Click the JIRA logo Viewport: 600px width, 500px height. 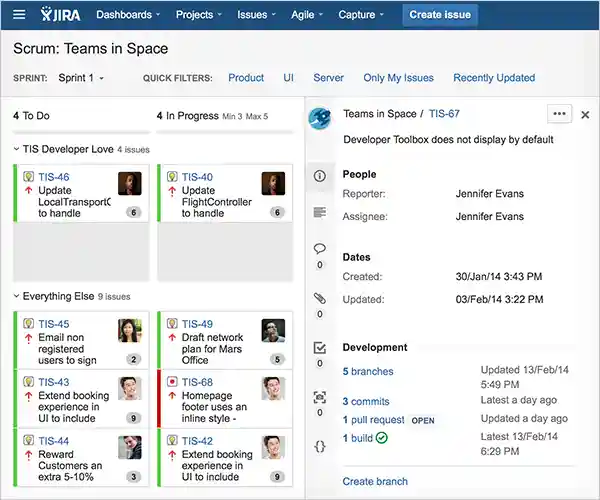coord(60,14)
